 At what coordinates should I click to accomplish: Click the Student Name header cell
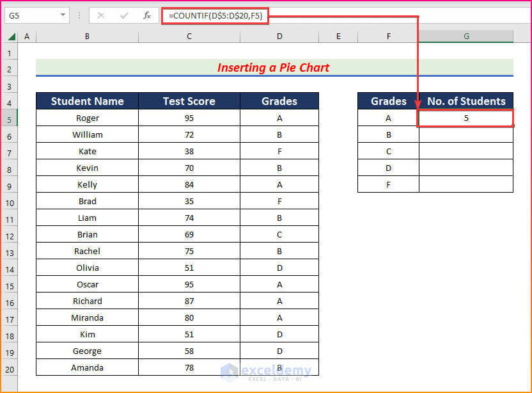(x=87, y=101)
